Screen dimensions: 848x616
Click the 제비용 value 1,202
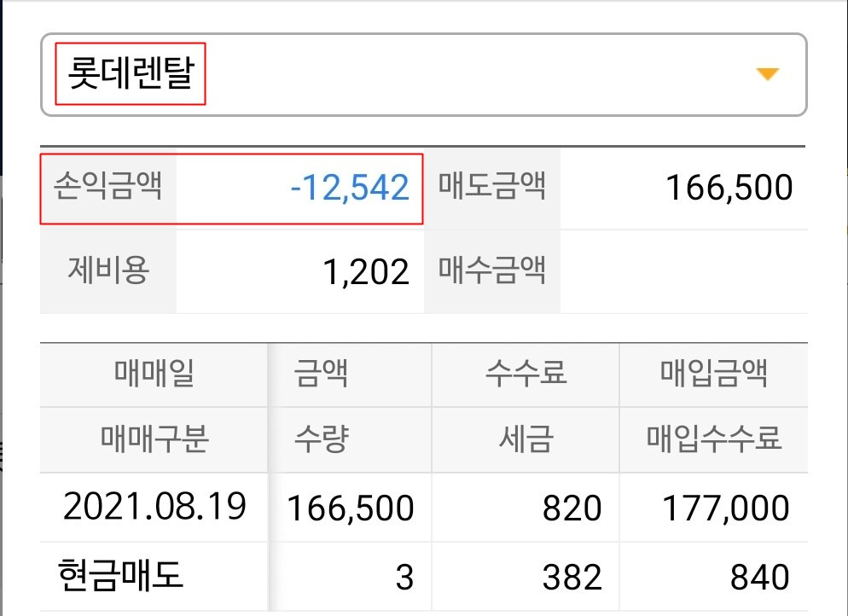366,271
